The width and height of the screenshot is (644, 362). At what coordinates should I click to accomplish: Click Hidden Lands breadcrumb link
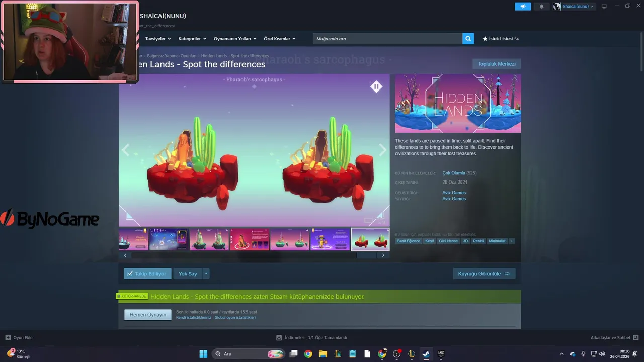[235, 56]
